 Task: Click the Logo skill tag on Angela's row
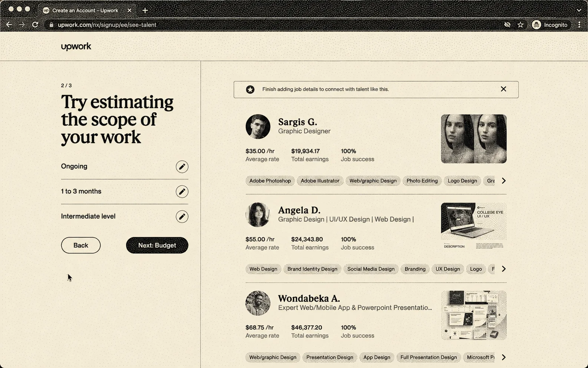(x=476, y=269)
